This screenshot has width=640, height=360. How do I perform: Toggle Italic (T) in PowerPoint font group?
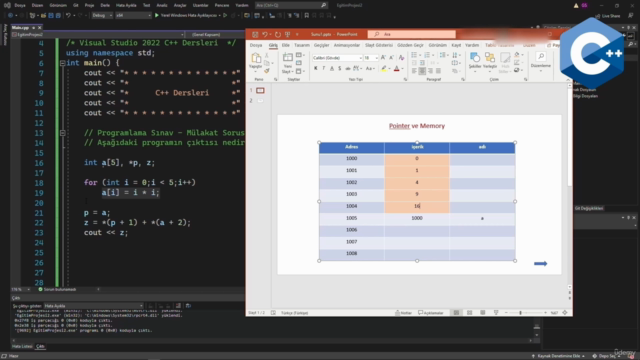click(324, 69)
